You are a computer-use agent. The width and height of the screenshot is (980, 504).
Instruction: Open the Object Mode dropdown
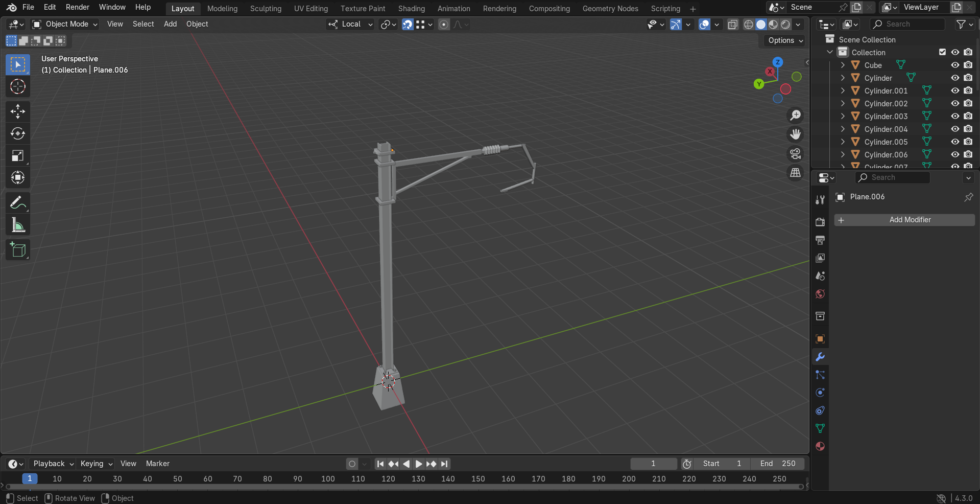(65, 24)
